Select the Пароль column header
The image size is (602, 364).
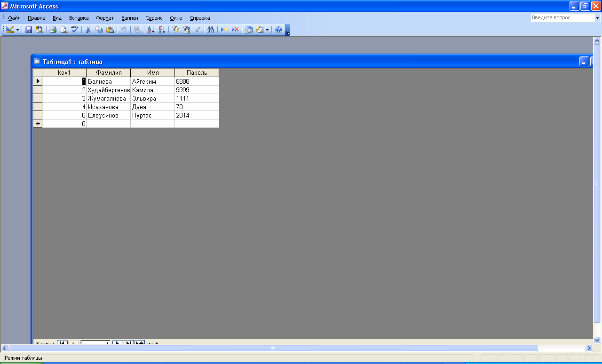click(x=197, y=72)
